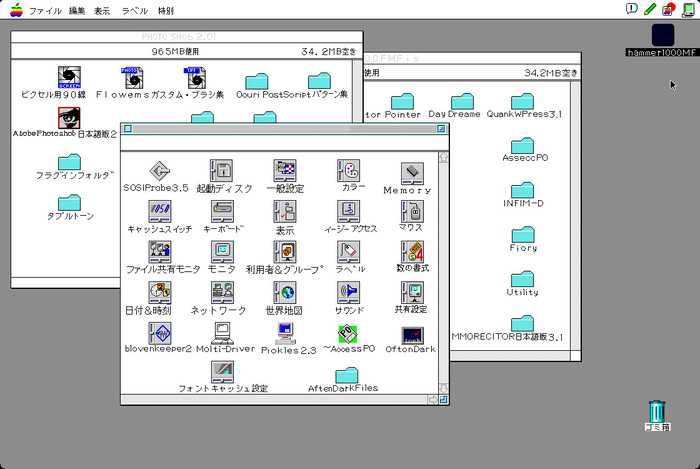700x469 pixels.
Task: Open the ゴミ箱 trash can
Action: [656, 411]
